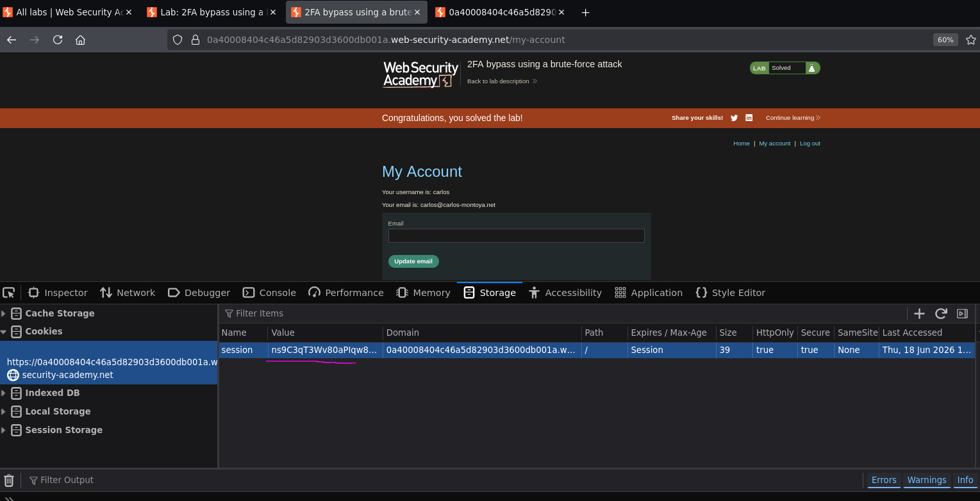Click the 'Log out' link

click(x=810, y=144)
